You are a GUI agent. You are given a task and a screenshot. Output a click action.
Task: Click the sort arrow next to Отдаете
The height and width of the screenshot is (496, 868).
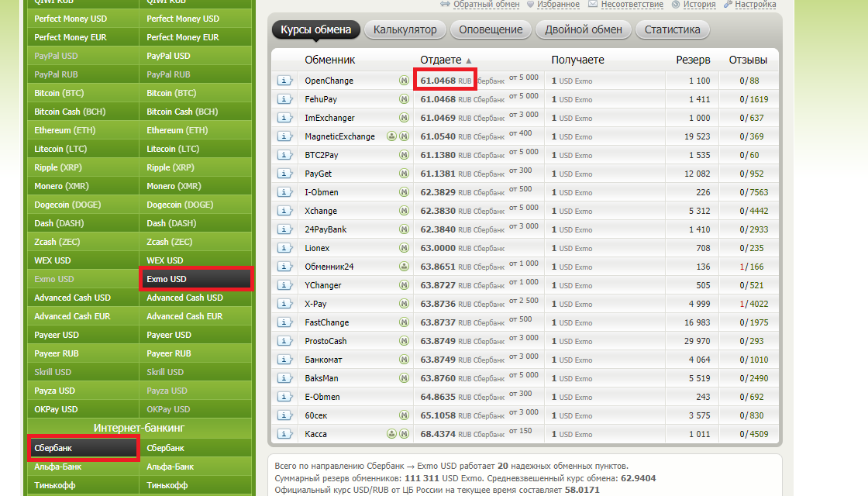click(469, 60)
